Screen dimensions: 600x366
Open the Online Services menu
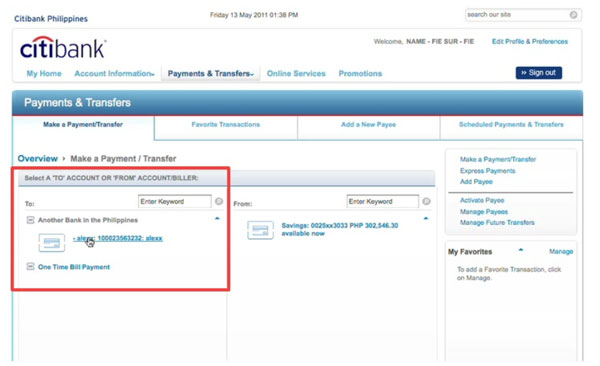296,74
